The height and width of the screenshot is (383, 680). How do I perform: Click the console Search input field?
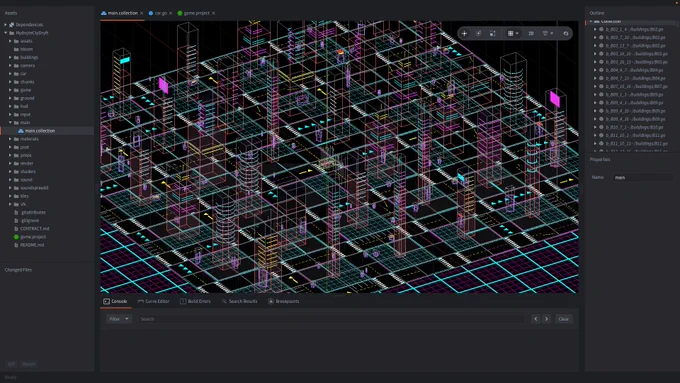[x=331, y=319]
